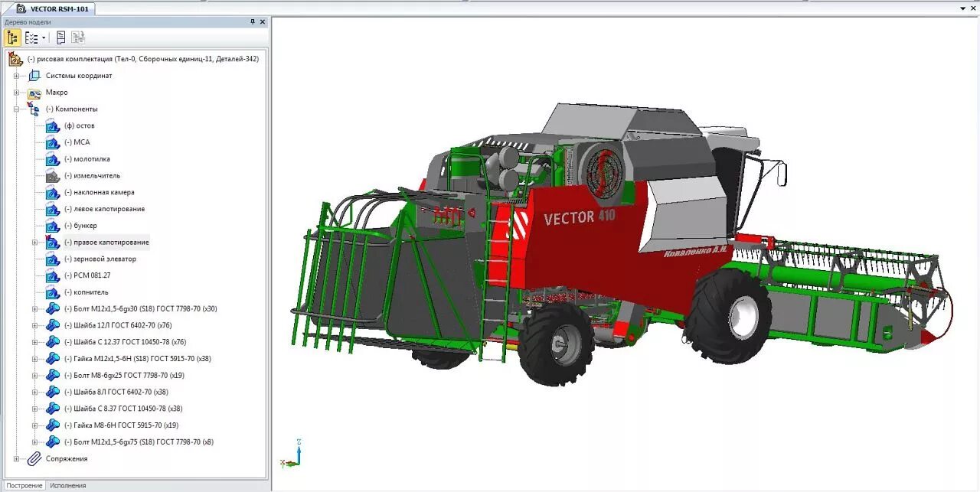Screen dimensions: 980x492
Task: Expand Болт М8-6gx25 (x19) node
Action: click(34, 376)
